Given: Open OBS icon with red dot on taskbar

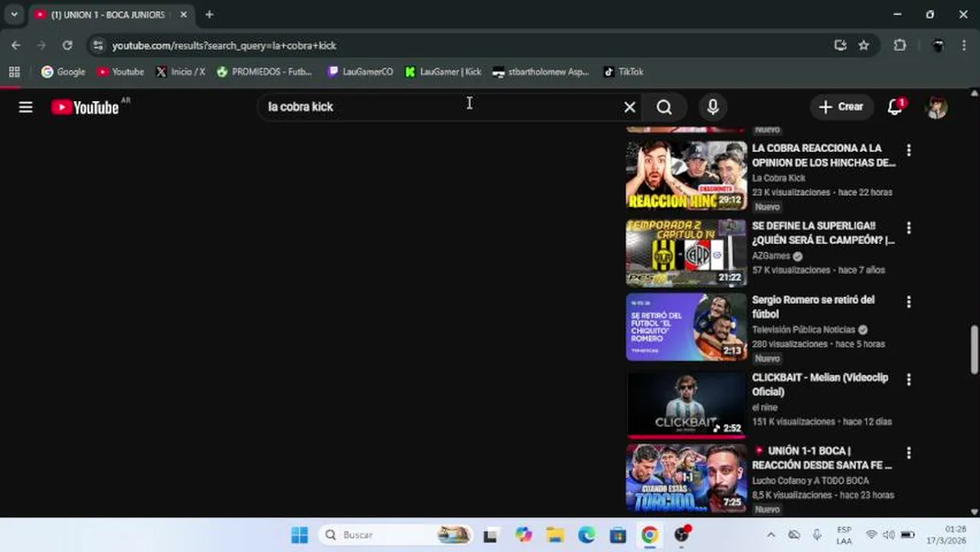Looking at the screenshot, I should click(x=682, y=535).
